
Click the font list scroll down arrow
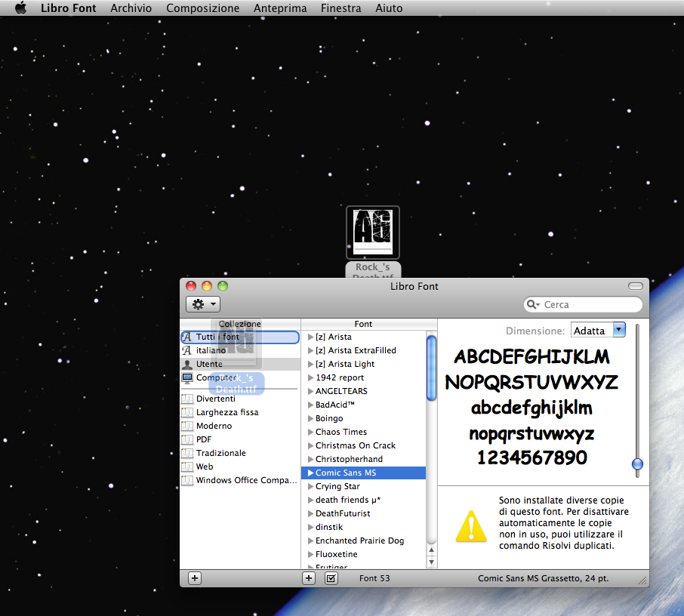tap(431, 562)
